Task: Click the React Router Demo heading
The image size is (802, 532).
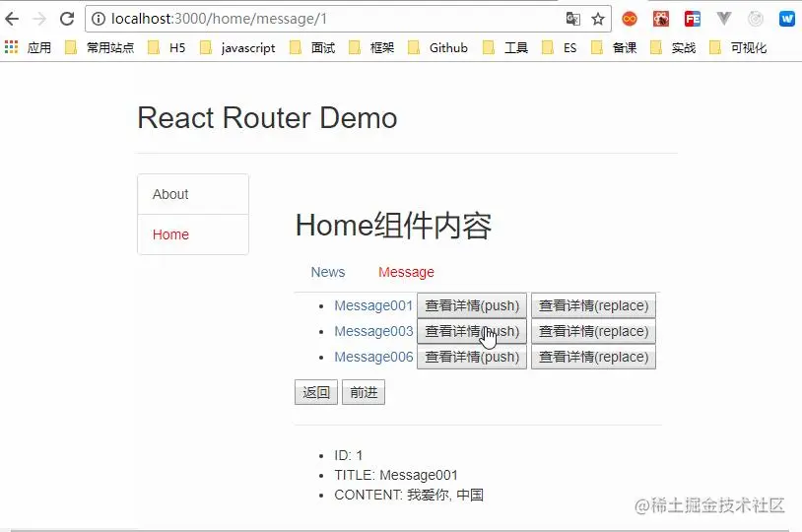Action: (x=267, y=118)
